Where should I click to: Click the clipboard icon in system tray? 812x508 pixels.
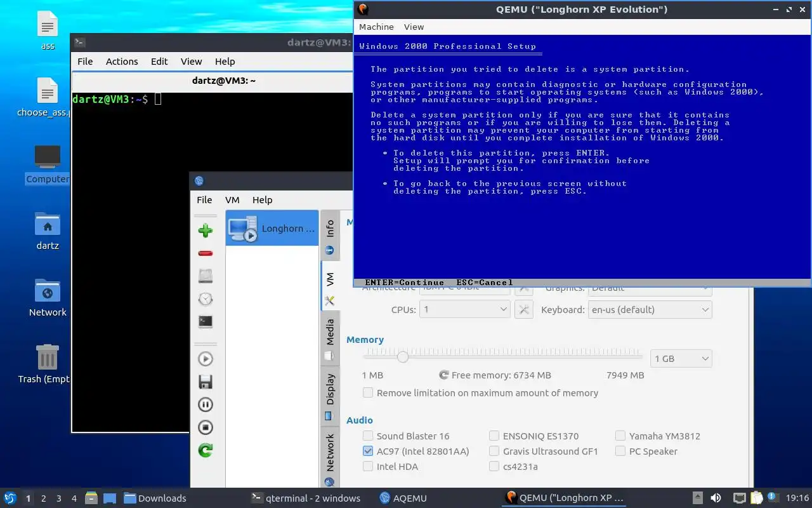[756, 498]
